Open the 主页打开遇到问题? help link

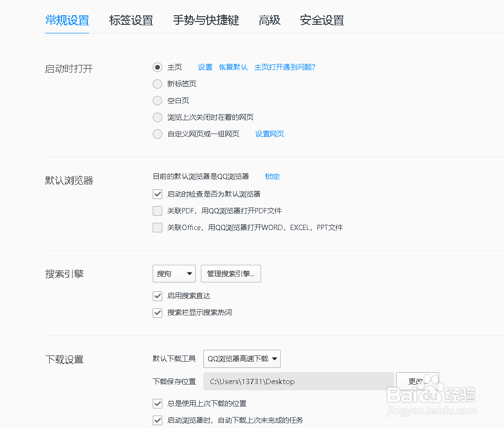tap(284, 67)
